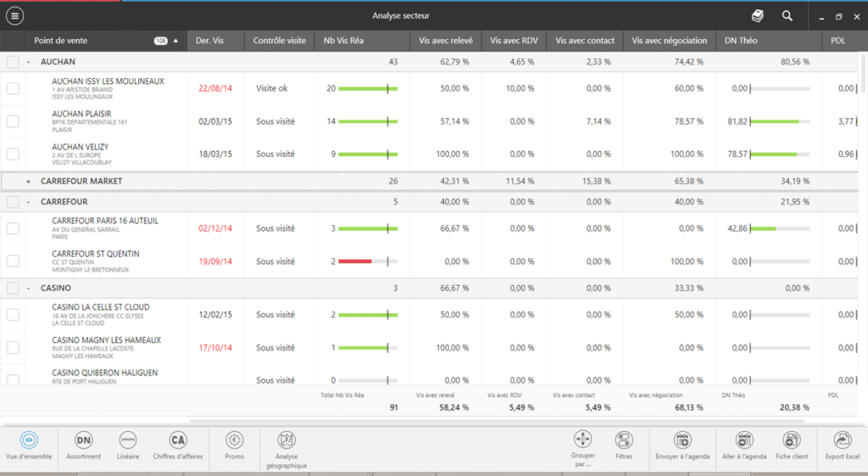This screenshot has width=868, height=476.
Task: Open Analyse géographique map icon
Action: pyautogui.click(x=287, y=440)
